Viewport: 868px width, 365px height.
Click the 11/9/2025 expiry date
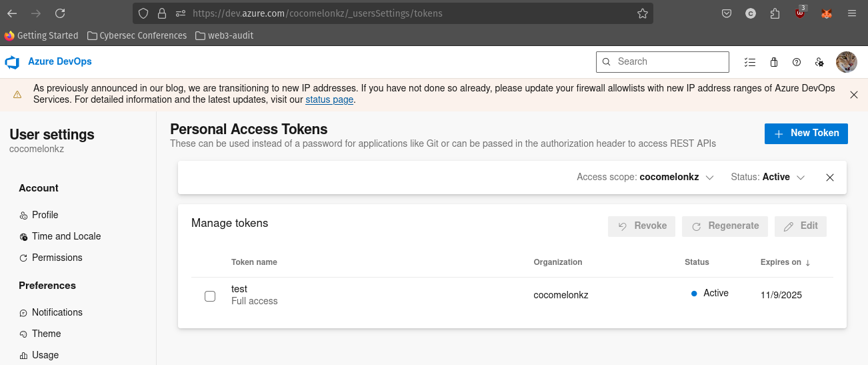[x=781, y=295]
